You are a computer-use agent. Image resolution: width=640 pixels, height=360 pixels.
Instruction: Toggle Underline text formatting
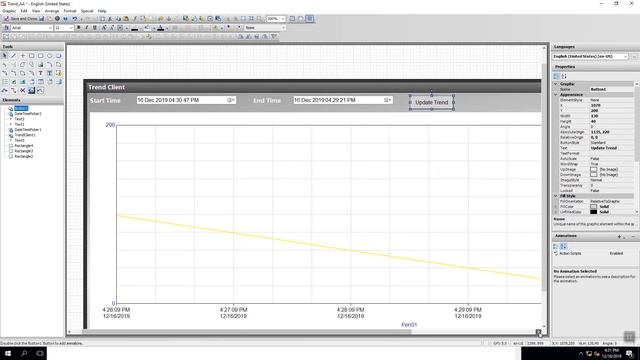tap(95, 28)
